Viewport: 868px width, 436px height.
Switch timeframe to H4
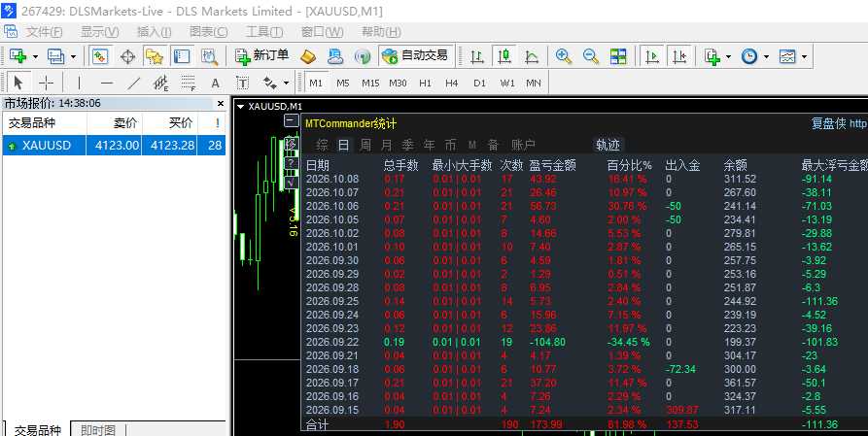click(x=452, y=83)
